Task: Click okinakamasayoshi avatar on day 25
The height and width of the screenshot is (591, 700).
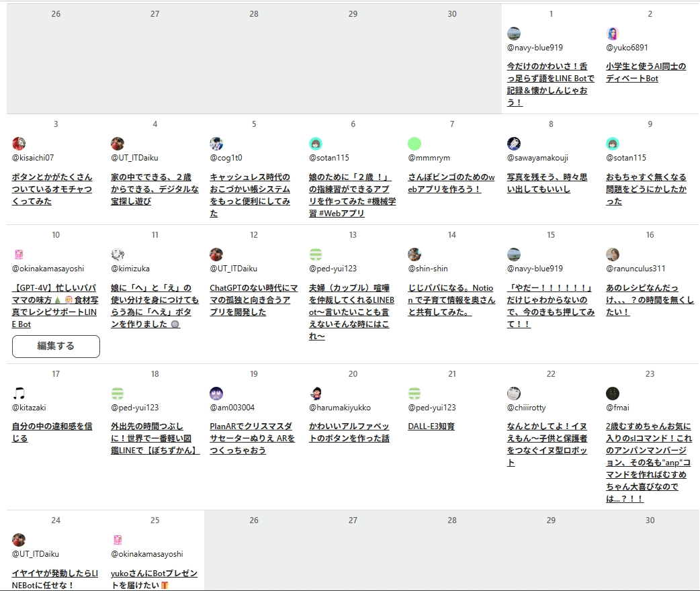Action: (118, 540)
